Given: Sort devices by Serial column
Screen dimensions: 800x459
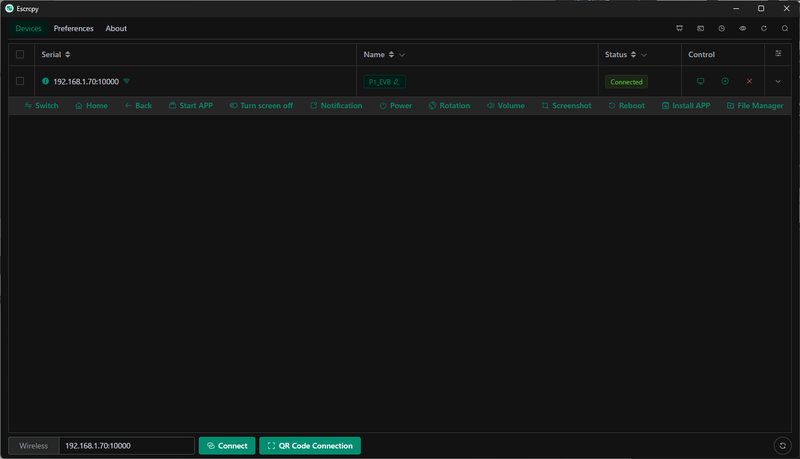Looking at the screenshot, I should [x=67, y=55].
